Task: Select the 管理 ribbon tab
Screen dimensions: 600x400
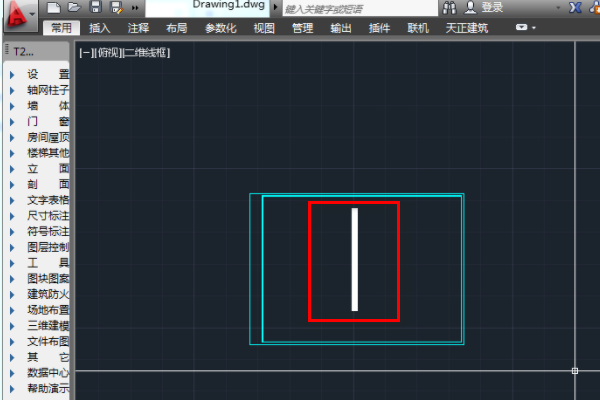Action: (302, 28)
